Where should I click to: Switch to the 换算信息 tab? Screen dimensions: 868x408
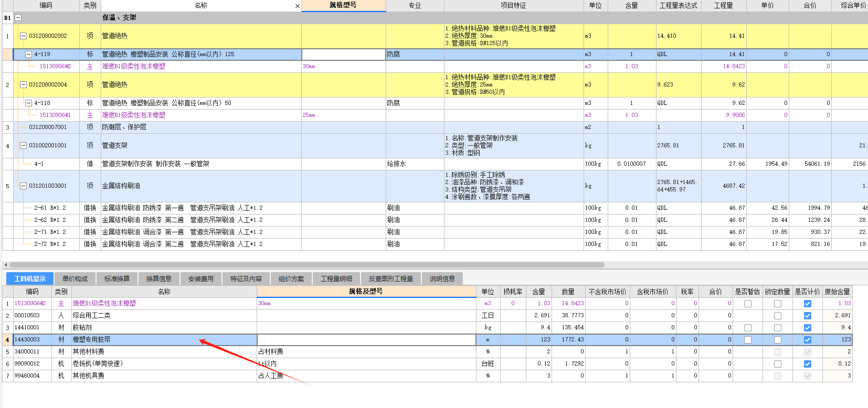tap(159, 278)
